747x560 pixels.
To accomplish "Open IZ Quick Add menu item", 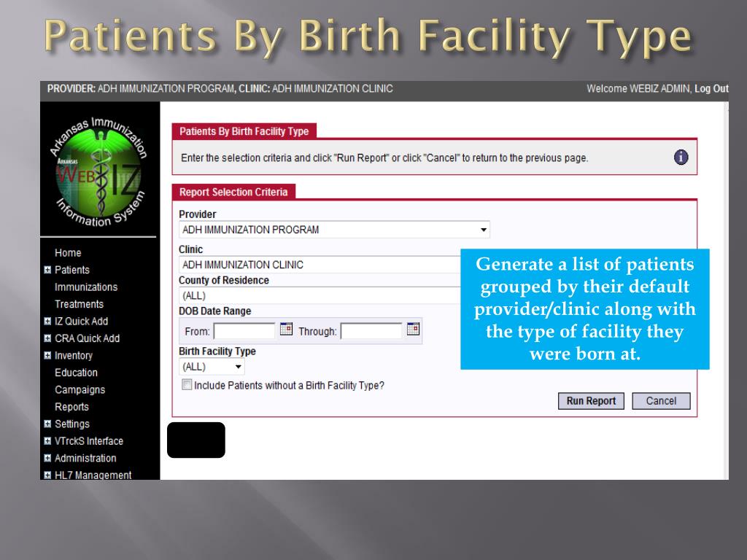I will coord(81,322).
